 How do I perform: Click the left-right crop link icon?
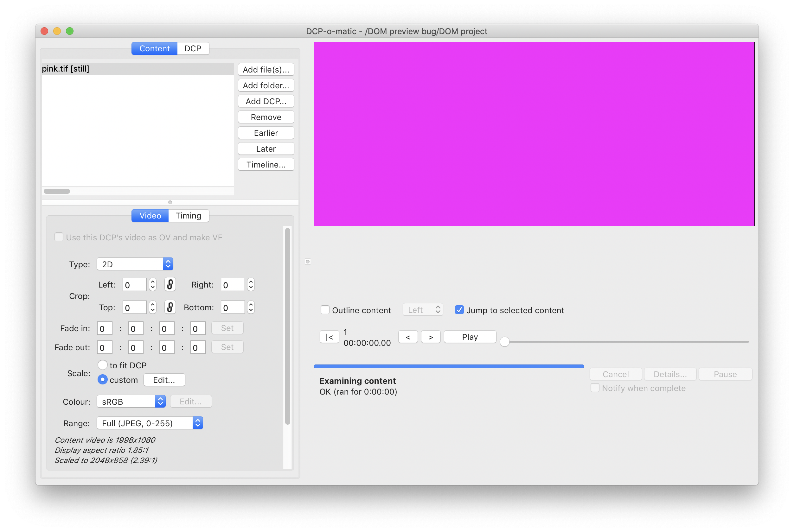[x=170, y=284]
